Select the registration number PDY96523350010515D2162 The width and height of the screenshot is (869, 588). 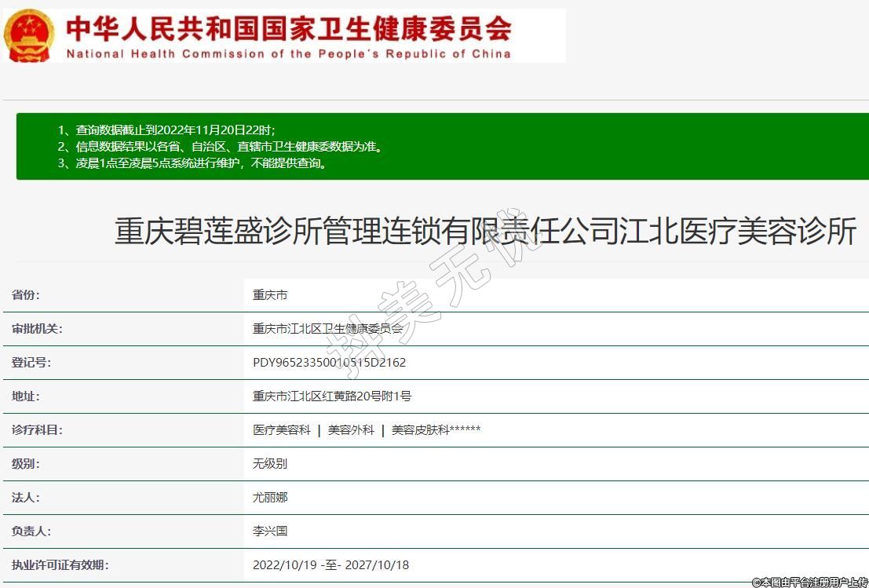(x=329, y=363)
